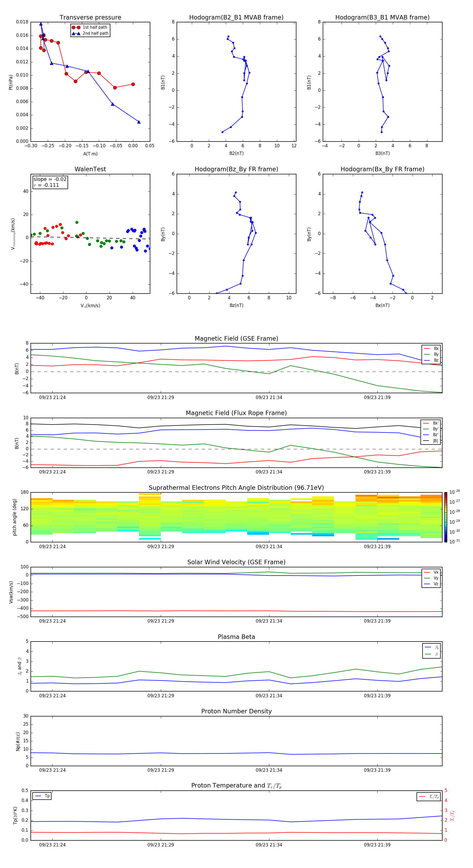Click the '09/23 21:39' tick under Proton Temperature plot
The width and height of the screenshot is (473, 868).
(x=377, y=845)
